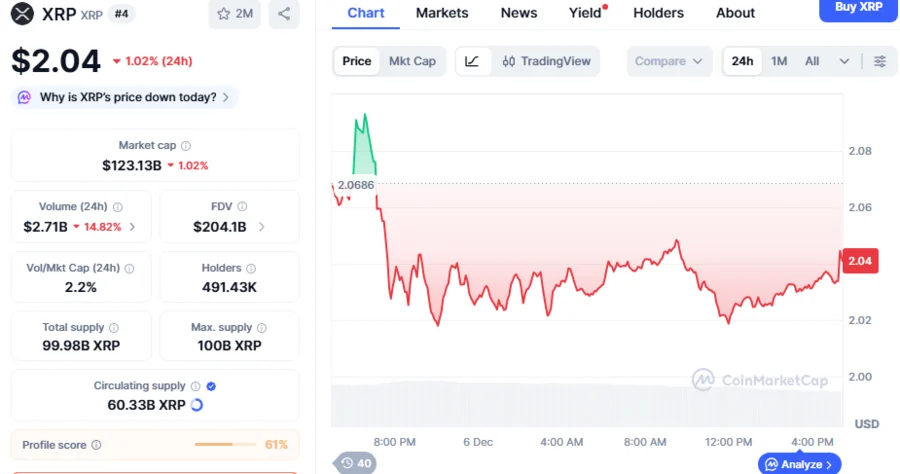The image size is (900, 474).
Task: Open the Compare dropdown
Action: pos(669,61)
